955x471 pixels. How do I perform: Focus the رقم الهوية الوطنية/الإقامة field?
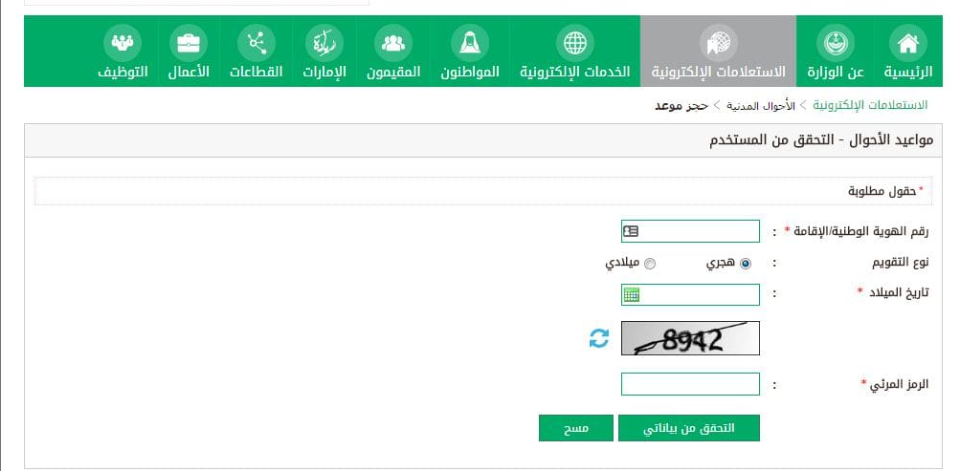pos(690,232)
